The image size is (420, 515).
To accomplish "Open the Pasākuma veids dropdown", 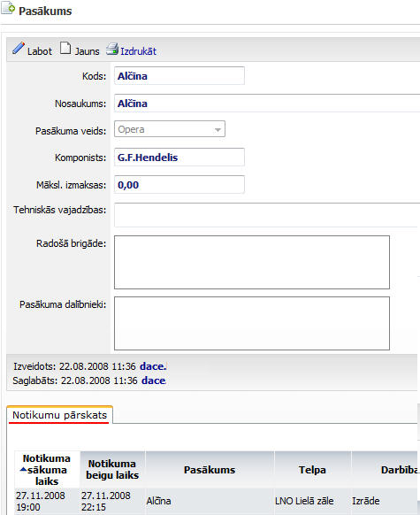I will click(x=169, y=129).
